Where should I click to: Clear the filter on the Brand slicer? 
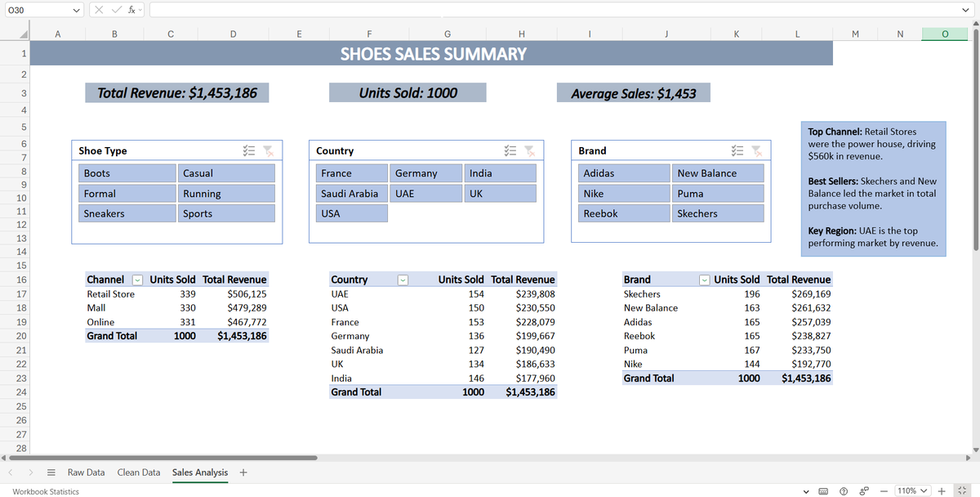tap(757, 150)
